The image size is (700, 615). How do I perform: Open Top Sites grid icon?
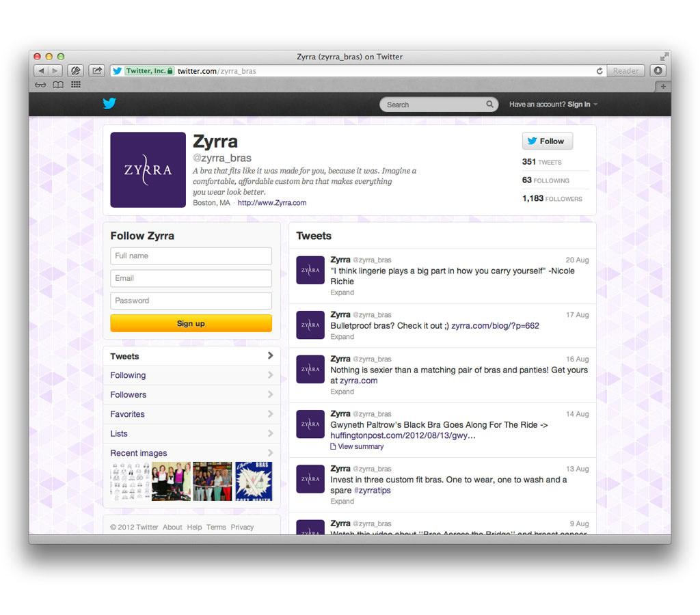point(75,85)
